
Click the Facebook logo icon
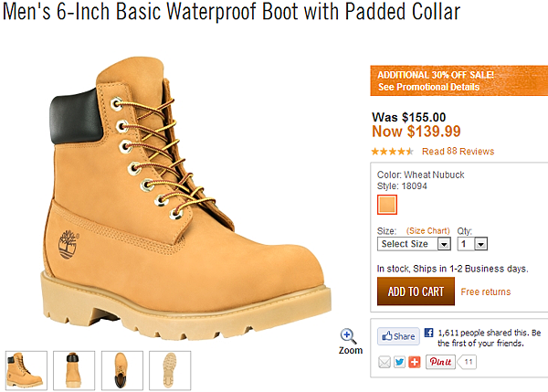(x=429, y=333)
